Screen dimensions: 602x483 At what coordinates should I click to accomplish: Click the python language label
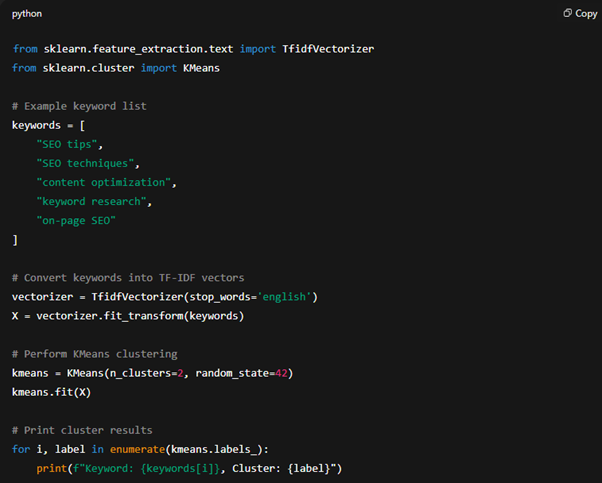[27, 14]
